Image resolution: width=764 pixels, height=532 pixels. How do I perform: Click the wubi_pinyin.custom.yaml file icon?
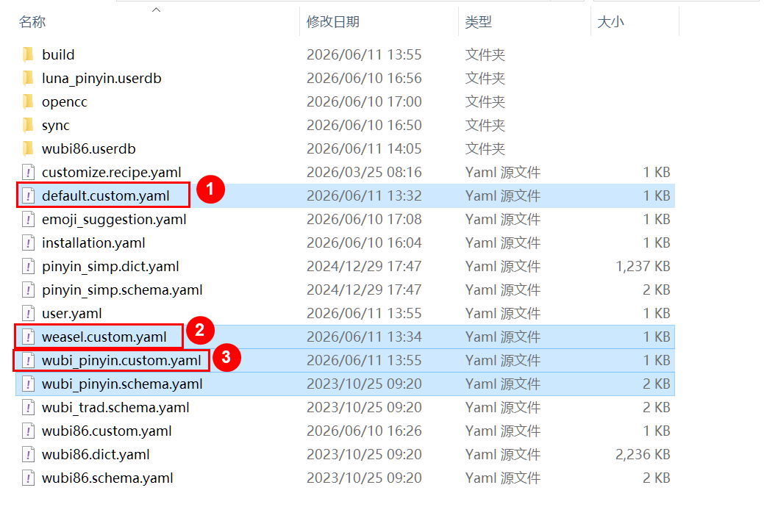28,361
